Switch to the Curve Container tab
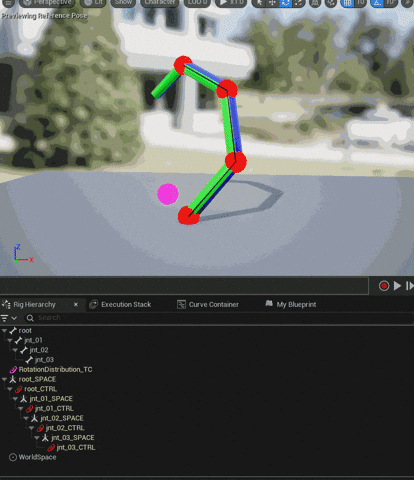 (213, 304)
